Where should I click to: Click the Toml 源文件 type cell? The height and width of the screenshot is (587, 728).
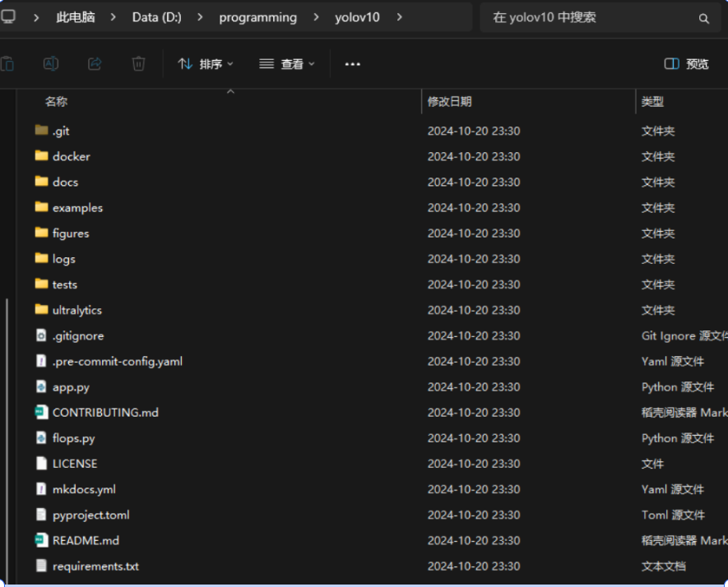(673, 515)
